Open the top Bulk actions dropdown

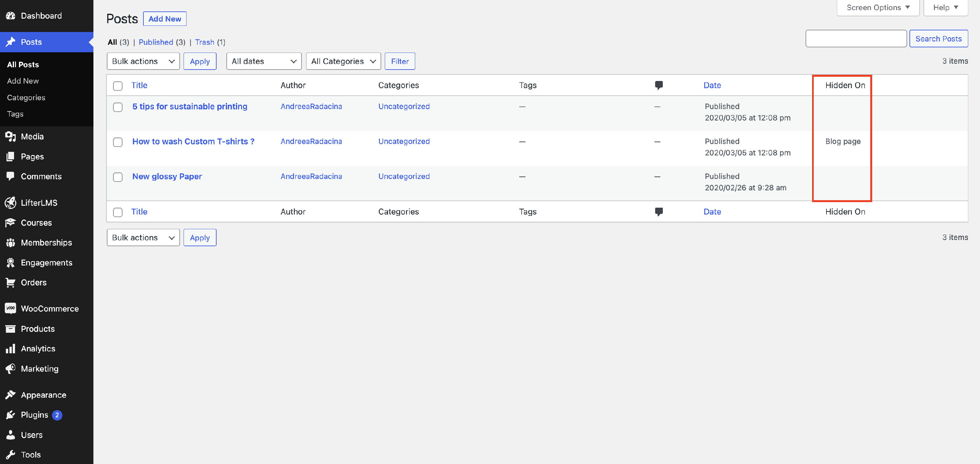click(x=143, y=61)
